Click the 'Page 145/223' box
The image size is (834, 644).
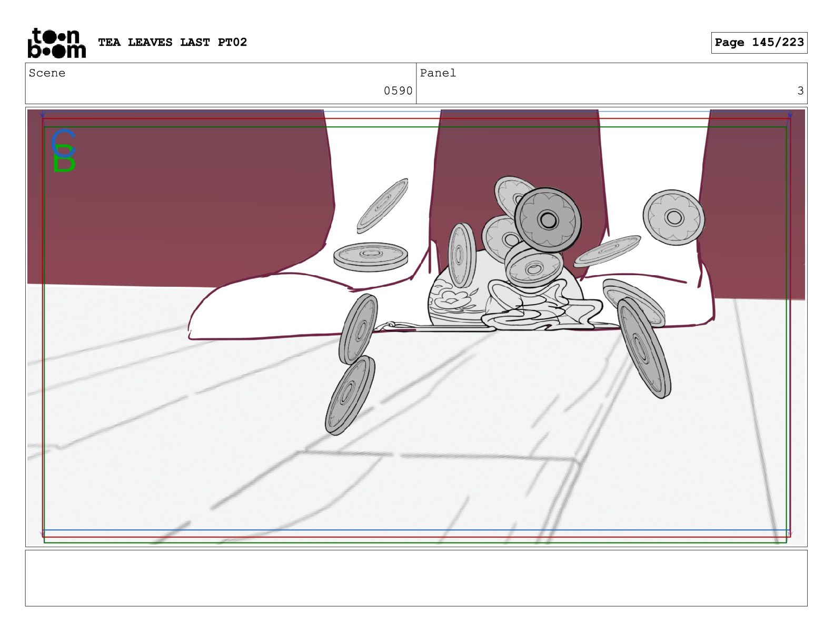click(x=759, y=43)
